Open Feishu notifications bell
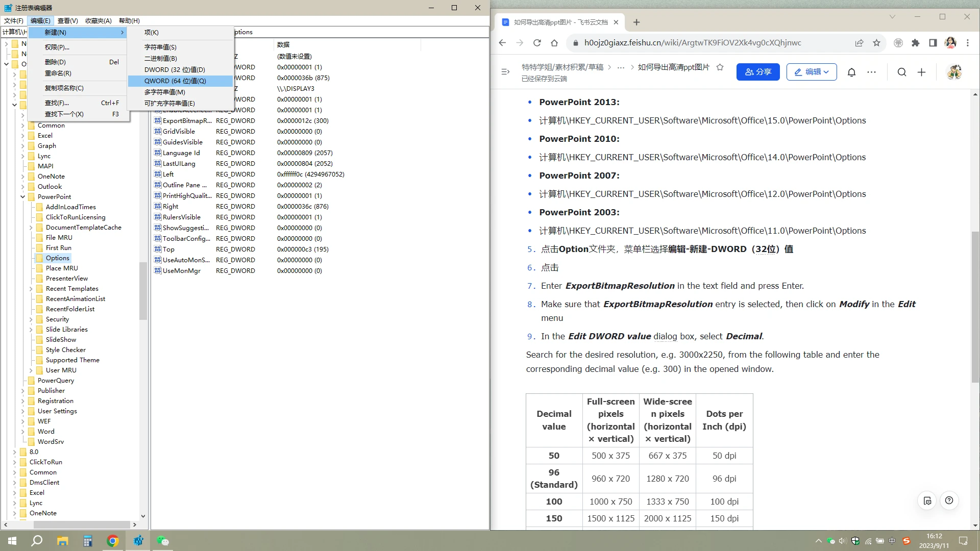The width and height of the screenshot is (980, 551). tap(851, 72)
